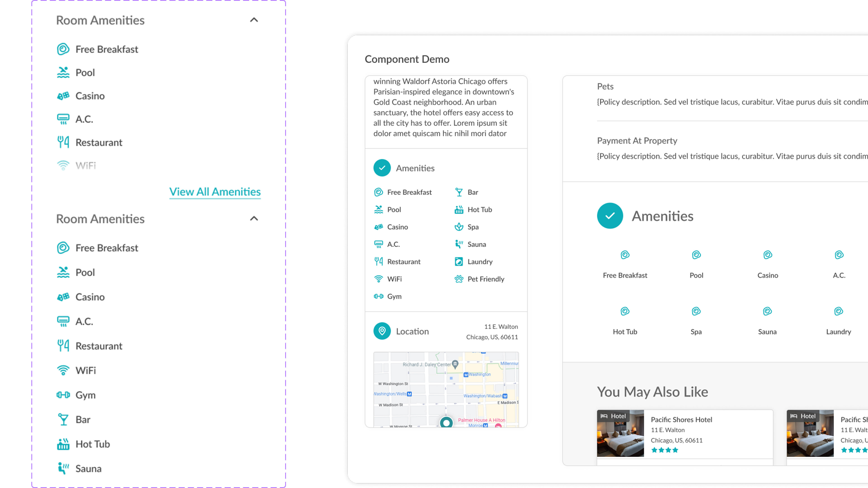Collapse the second Room Amenities section
Image resolution: width=868 pixels, height=488 pixels.
click(254, 218)
